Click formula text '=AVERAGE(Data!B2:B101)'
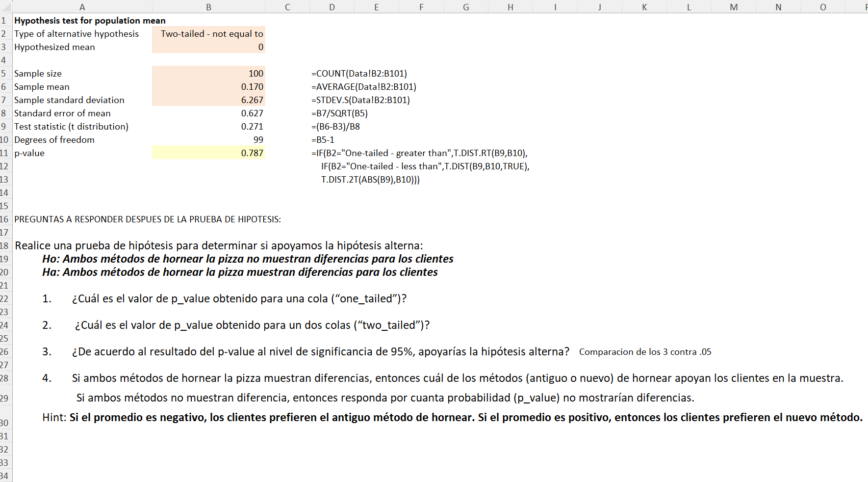Image resolution: width=868 pixels, height=482 pixels. point(364,87)
